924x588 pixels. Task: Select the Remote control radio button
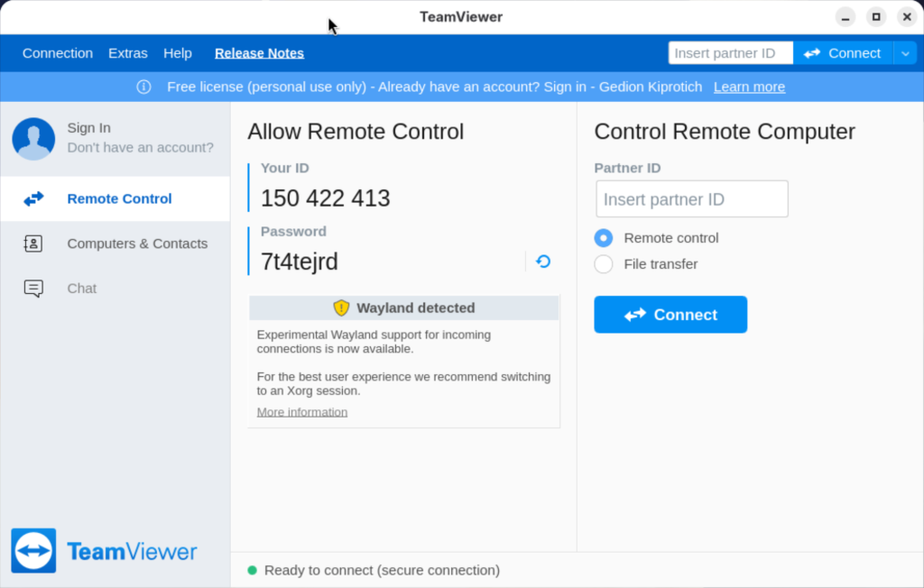pyautogui.click(x=603, y=238)
